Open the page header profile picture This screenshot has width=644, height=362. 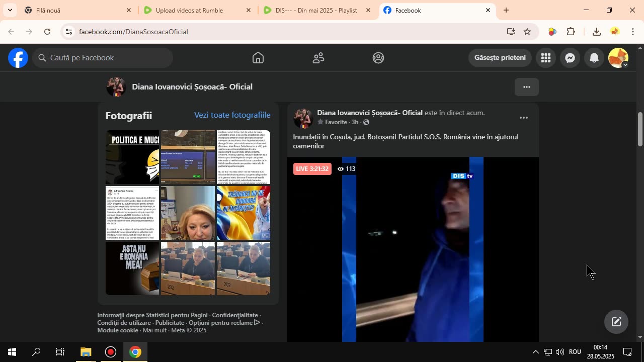tap(116, 87)
